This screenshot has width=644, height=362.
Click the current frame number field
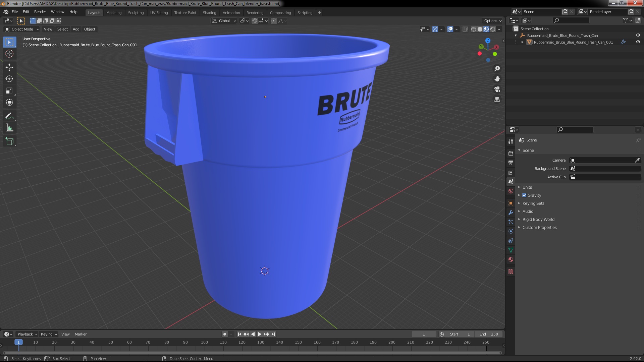coord(424,334)
